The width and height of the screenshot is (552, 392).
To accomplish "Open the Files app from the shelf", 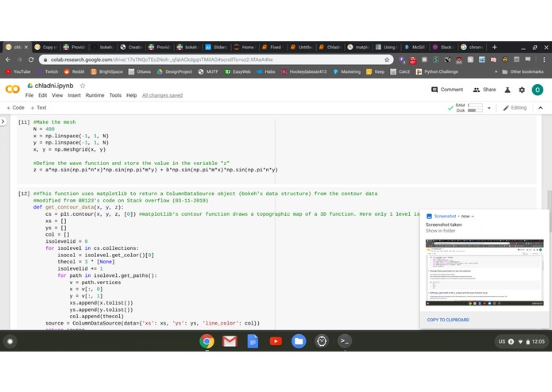I will tap(299, 341).
